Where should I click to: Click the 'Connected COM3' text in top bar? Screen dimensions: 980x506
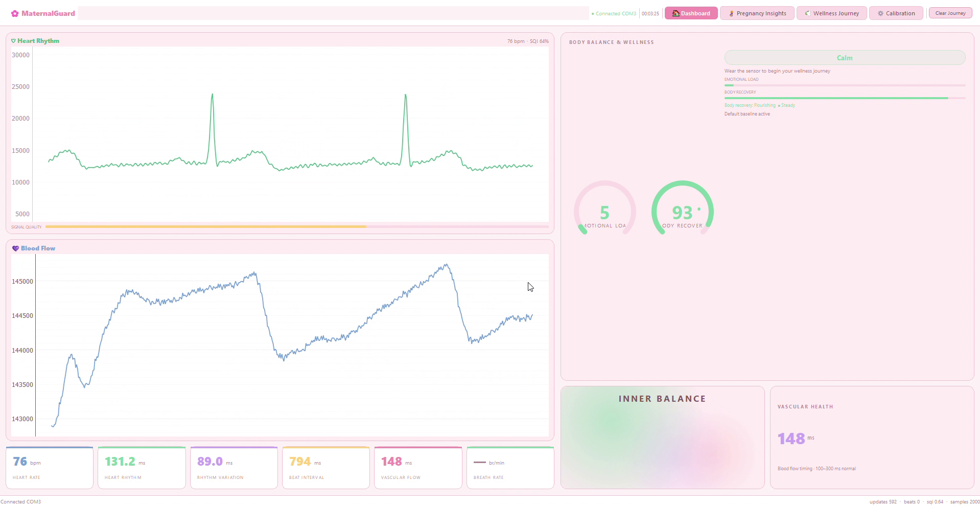[x=616, y=14]
